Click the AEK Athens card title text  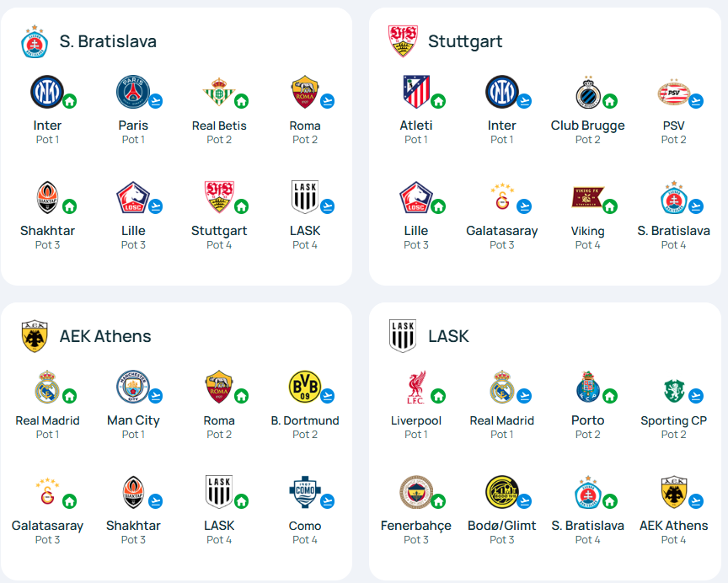coord(105,336)
